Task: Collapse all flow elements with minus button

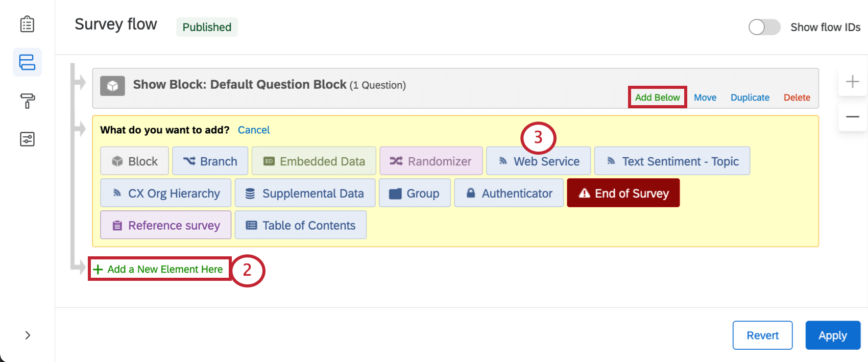Action: [852, 116]
